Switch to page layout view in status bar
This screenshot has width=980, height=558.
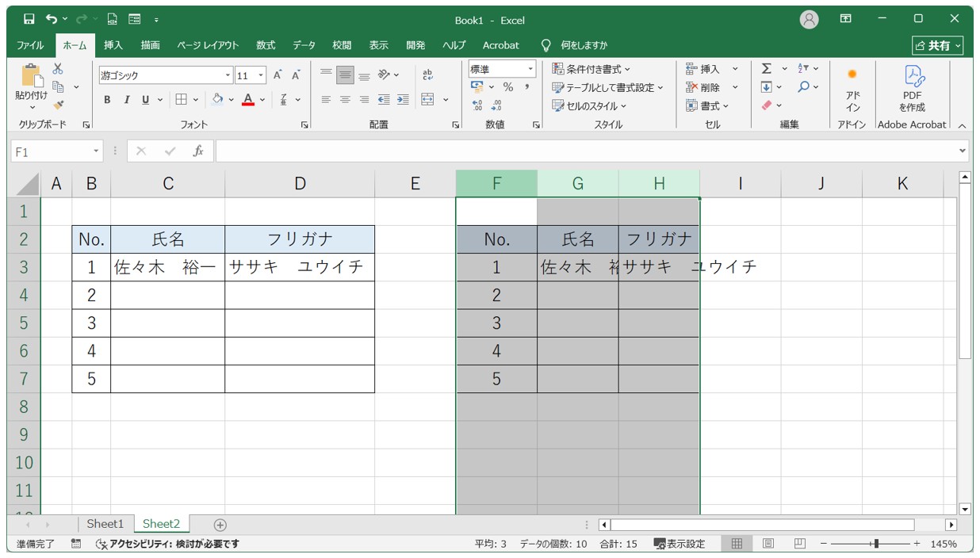[x=768, y=544]
